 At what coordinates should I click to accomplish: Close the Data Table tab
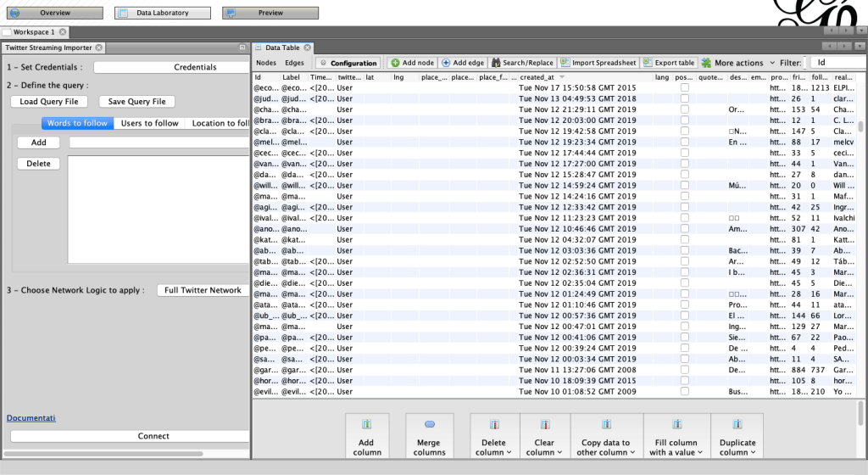[307, 47]
